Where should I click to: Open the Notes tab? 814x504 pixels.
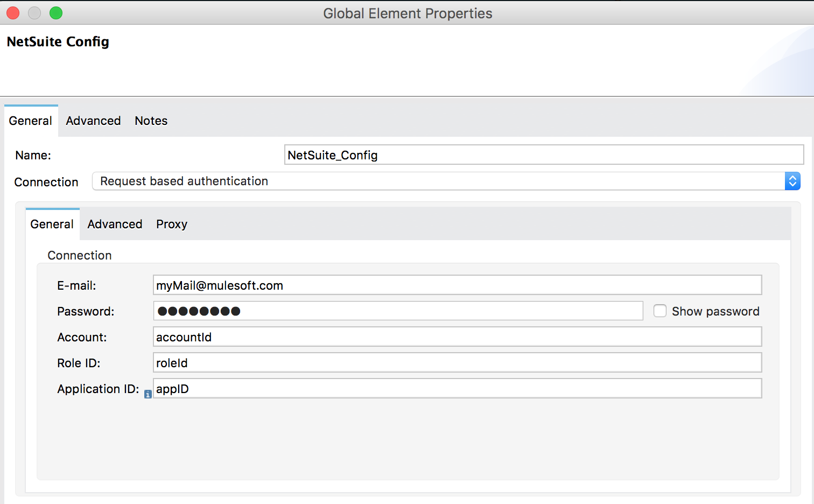[151, 121]
